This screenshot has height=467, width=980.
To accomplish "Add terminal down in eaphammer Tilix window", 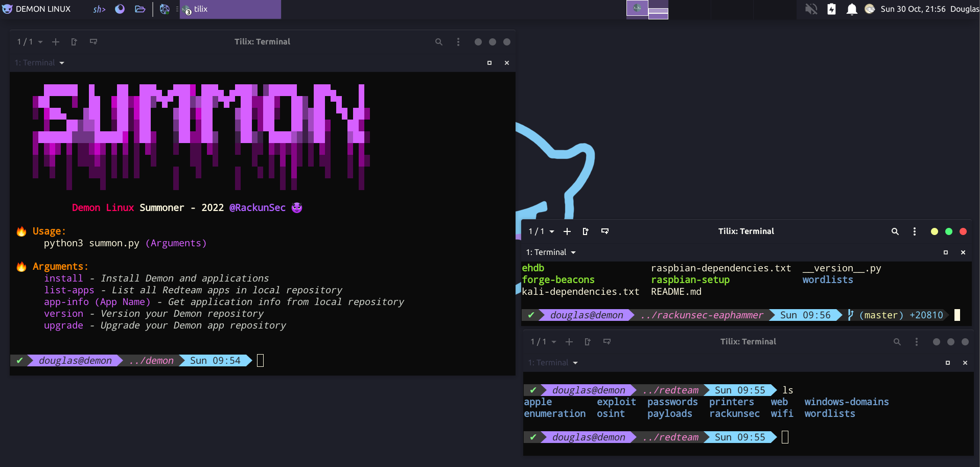I will pyautogui.click(x=605, y=231).
